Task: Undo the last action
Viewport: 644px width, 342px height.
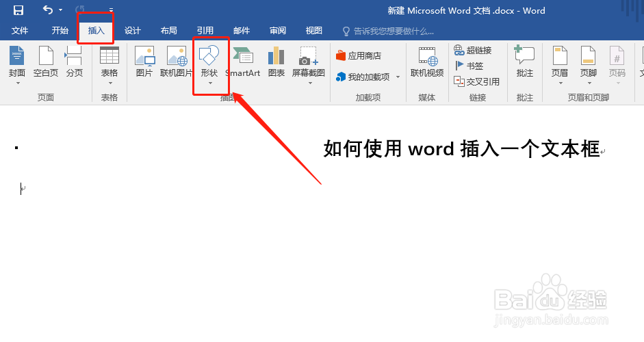Action: (48, 10)
